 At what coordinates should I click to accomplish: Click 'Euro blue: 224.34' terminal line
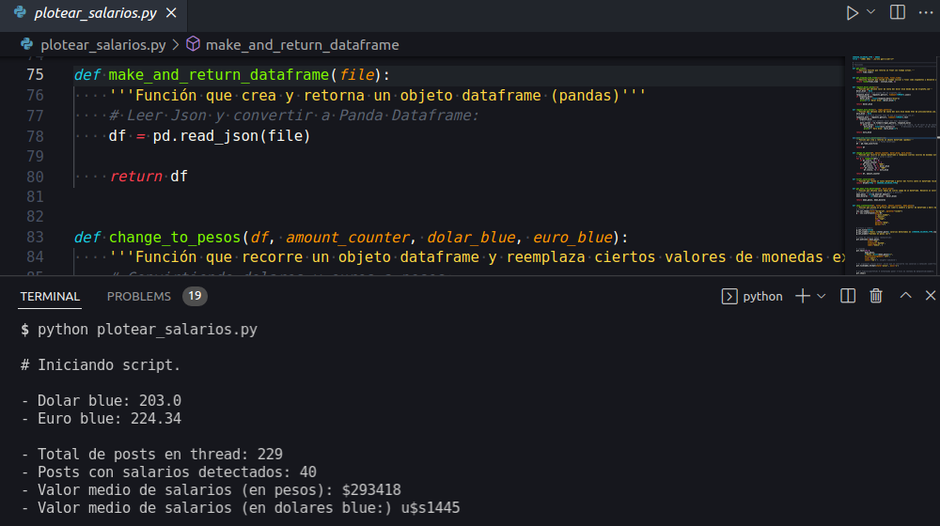pos(101,419)
